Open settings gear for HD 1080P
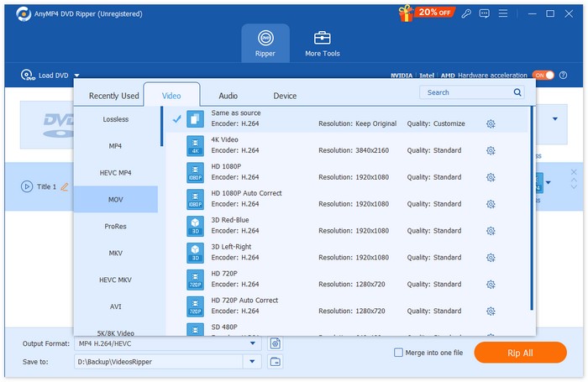Screen dimensions: 588x382 click(x=491, y=178)
